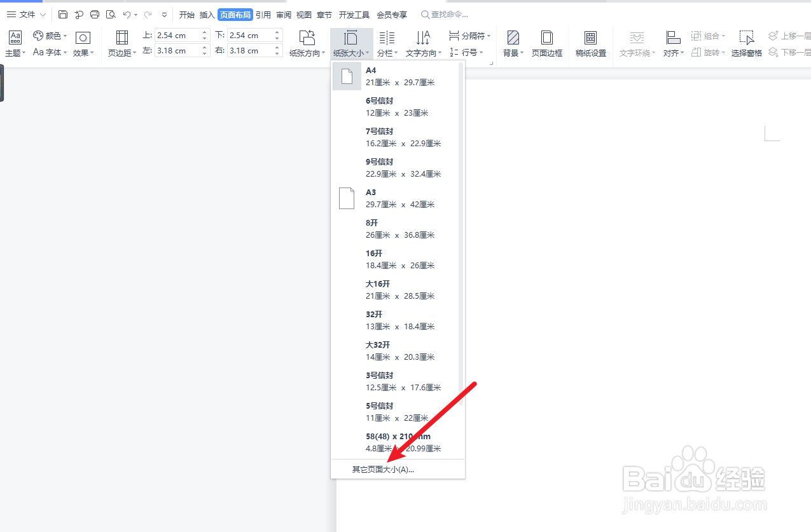This screenshot has height=532, width=811.
Task: Switch to the 章节 tab
Action: coord(324,14)
